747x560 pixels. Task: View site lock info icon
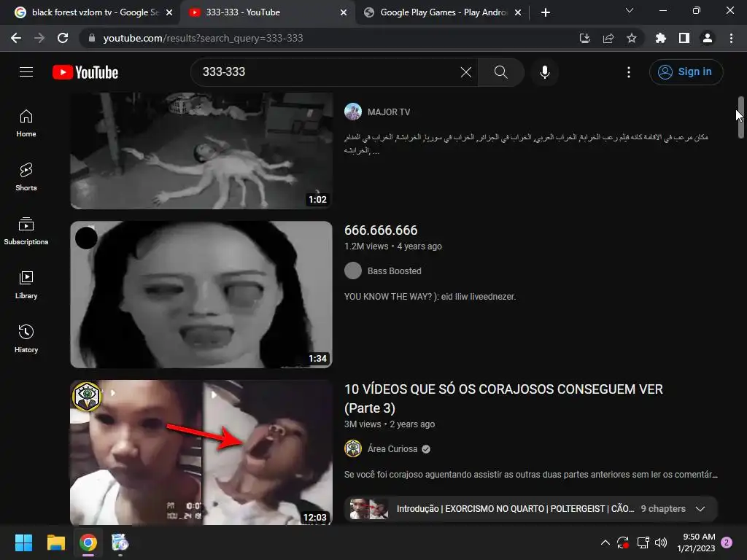click(92, 38)
